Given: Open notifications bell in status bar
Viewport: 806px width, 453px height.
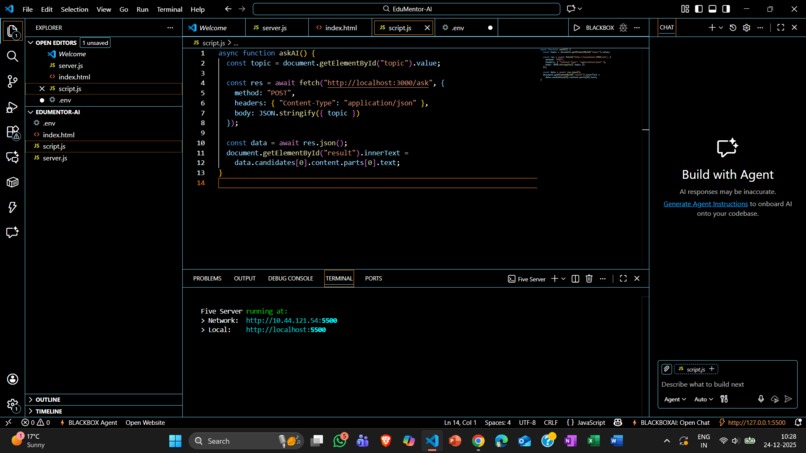Looking at the screenshot, I should click(x=798, y=423).
